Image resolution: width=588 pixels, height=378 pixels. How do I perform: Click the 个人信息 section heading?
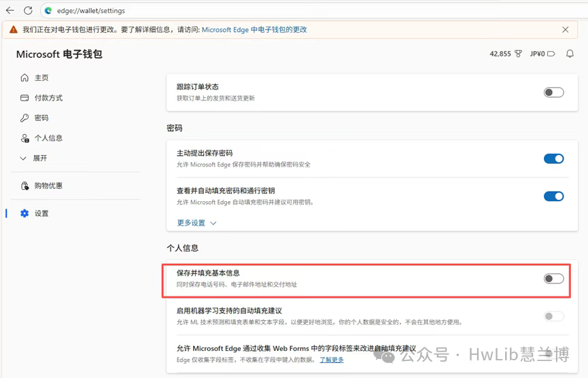click(x=183, y=248)
